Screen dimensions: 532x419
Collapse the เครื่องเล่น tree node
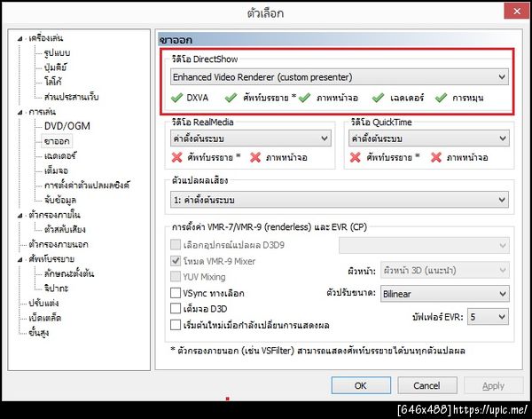[x=20, y=39]
